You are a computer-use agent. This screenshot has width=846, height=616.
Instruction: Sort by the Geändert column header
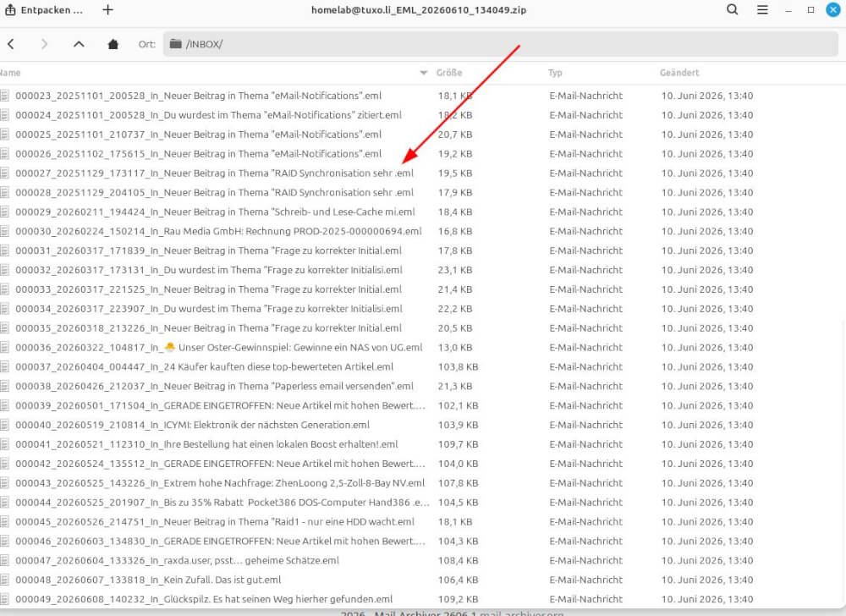point(679,73)
